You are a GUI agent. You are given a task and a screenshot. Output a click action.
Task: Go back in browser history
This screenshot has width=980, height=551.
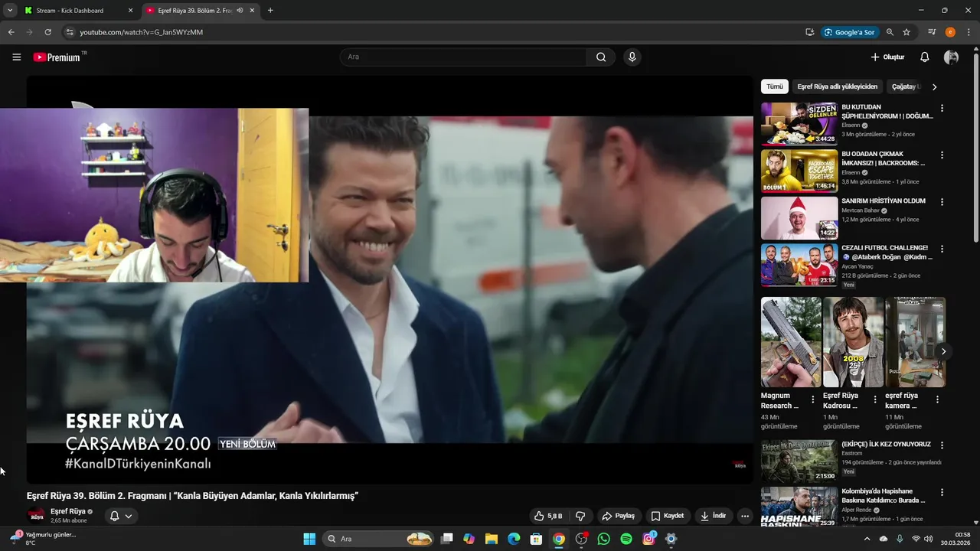click(x=11, y=32)
